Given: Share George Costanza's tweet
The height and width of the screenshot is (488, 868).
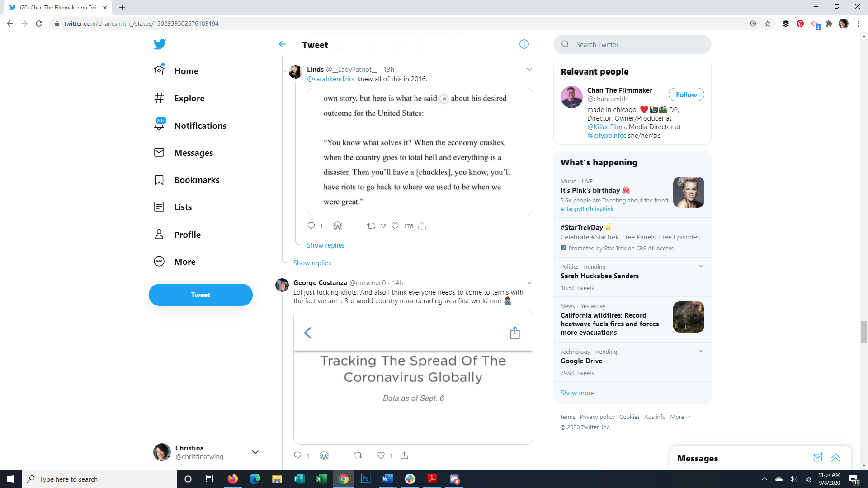Looking at the screenshot, I should click(x=405, y=455).
